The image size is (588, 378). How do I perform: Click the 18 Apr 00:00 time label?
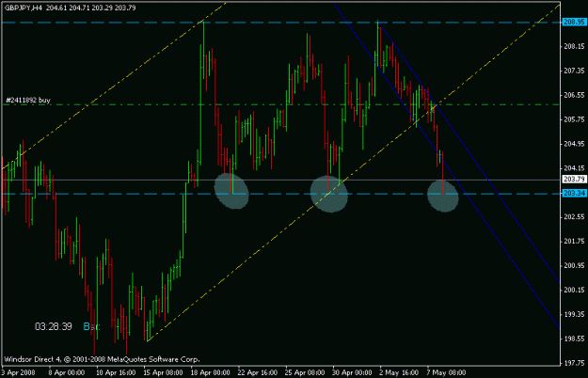click(211, 372)
